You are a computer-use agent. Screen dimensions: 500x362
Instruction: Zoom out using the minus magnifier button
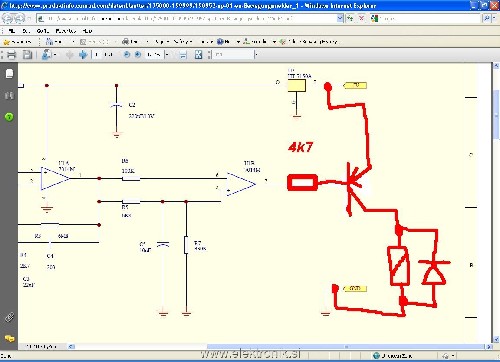pyautogui.click(x=127, y=54)
